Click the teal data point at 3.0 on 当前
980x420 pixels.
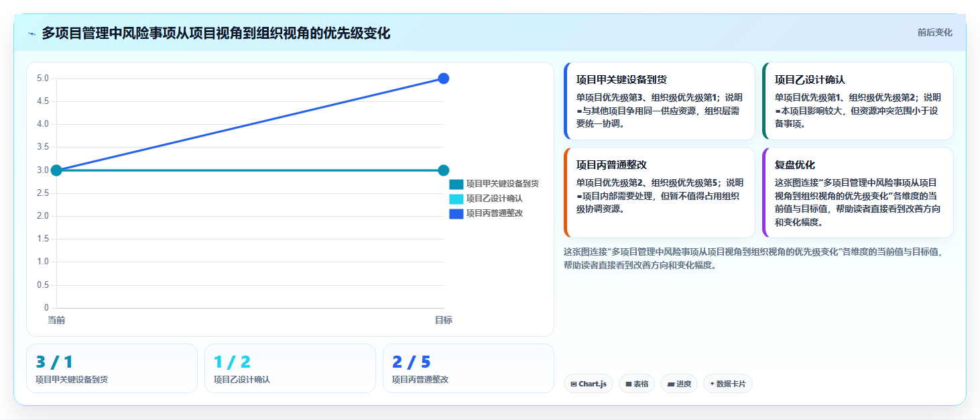(x=56, y=170)
